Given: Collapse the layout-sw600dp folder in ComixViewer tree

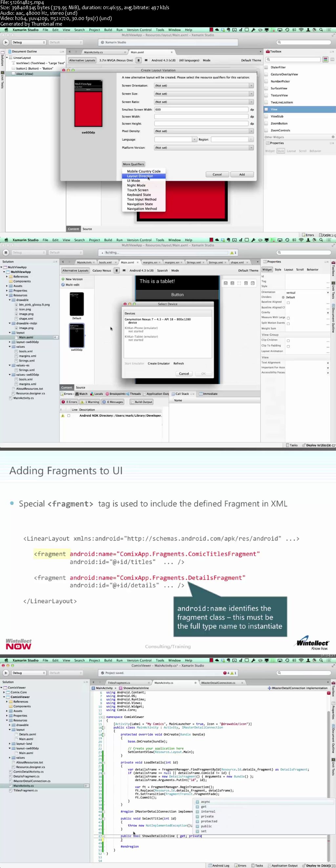Looking at the screenshot, I should tap(10, 748).
